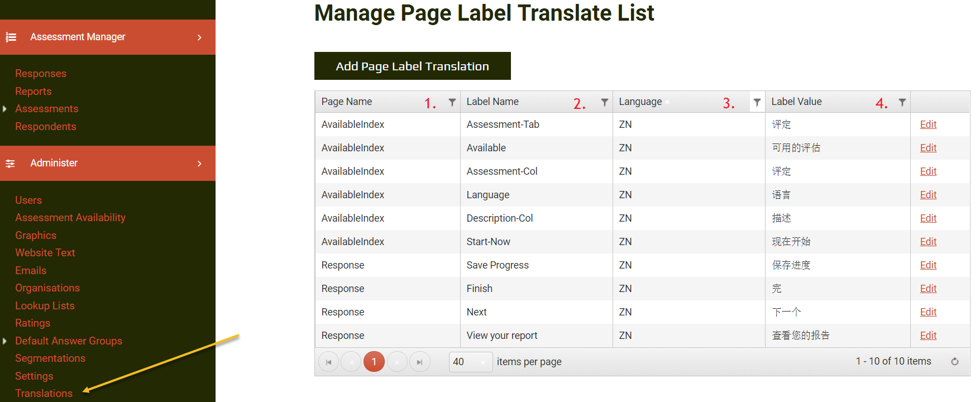Viewport: 980px width, 402px height.
Task: Open the Page Name column filter
Action: 452,102
